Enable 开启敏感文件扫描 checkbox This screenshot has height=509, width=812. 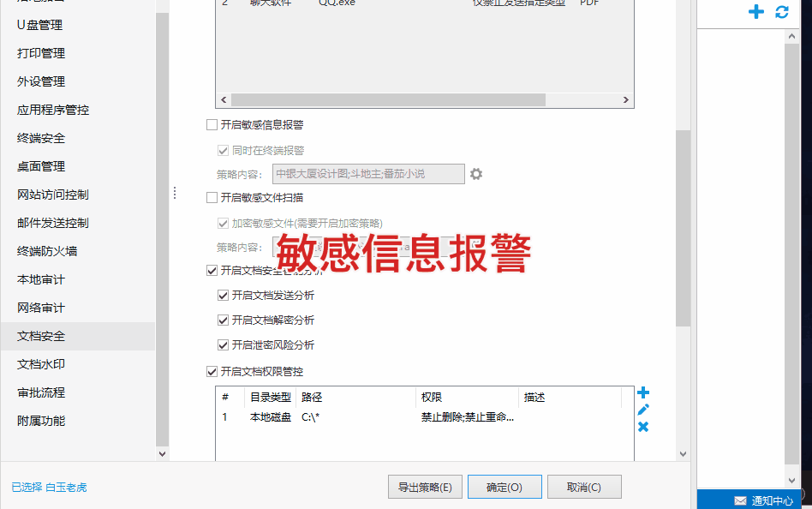pyautogui.click(x=212, y=197)
